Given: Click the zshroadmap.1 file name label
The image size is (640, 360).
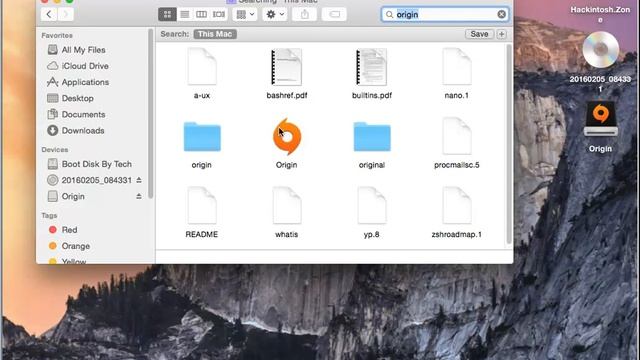Looking at the screenshot, I should 457,234.
